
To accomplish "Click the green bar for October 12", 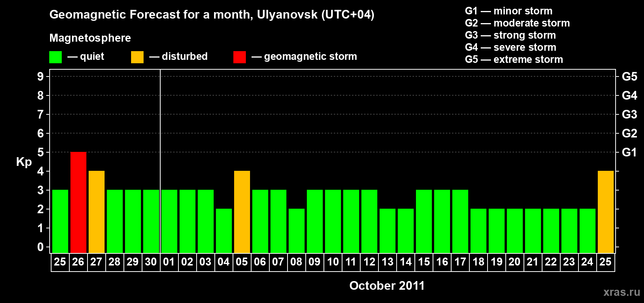I will (369, 221).
